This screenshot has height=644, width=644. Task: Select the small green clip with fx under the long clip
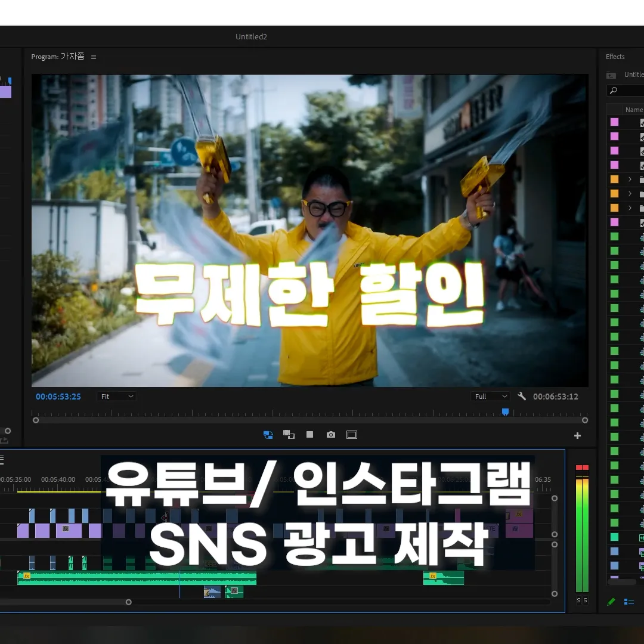click(x=234, y=592)
